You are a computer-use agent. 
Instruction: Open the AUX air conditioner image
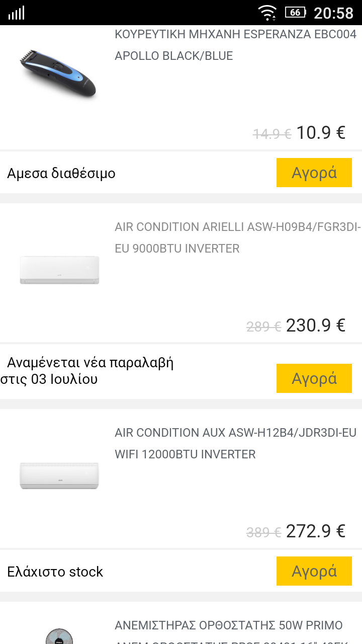click(59, 475)
